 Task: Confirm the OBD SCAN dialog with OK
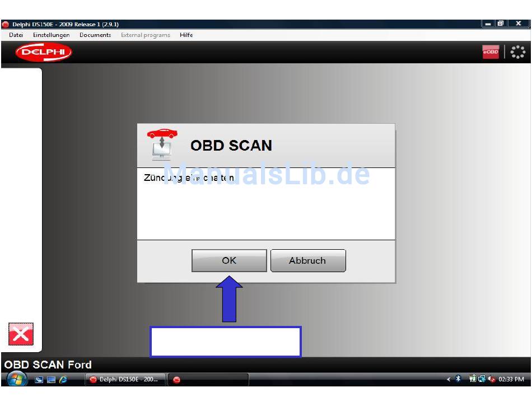229,260
